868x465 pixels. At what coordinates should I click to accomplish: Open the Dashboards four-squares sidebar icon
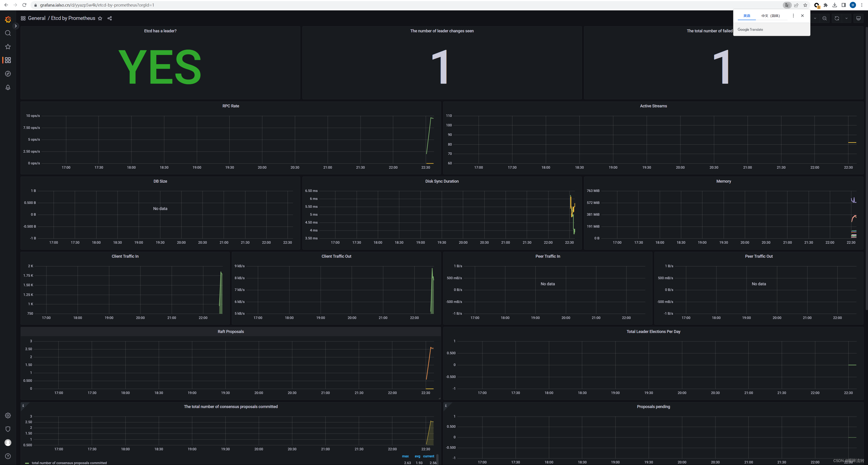pos(8,60)
